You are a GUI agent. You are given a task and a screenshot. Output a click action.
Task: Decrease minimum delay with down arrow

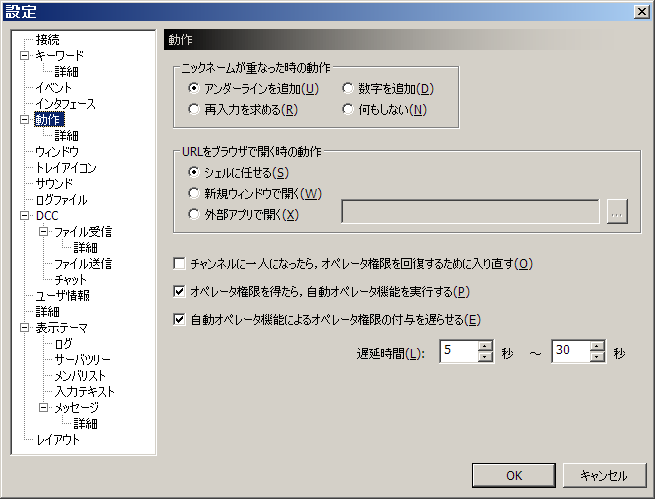pyautogui.click(x=485, y=357)
